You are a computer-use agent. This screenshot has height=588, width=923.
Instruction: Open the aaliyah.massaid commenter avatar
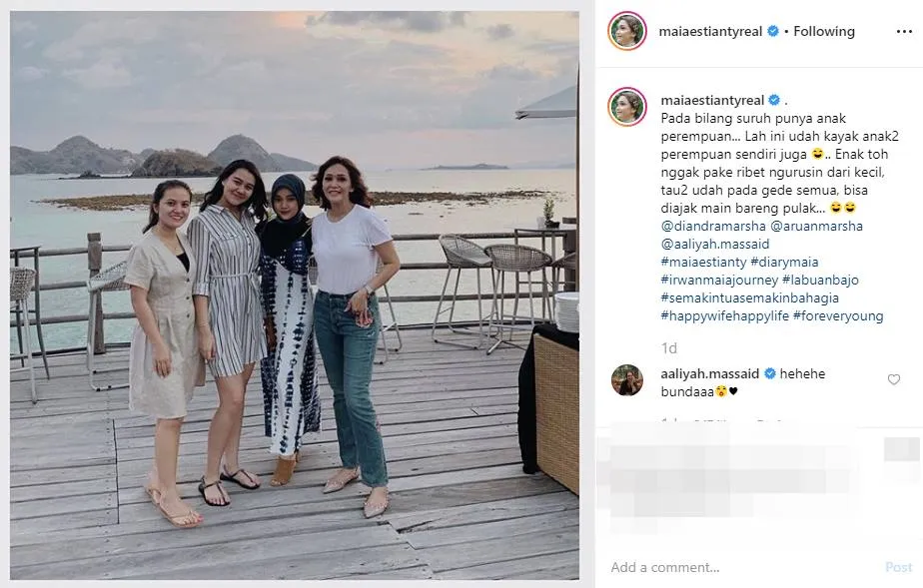point(627,380)
